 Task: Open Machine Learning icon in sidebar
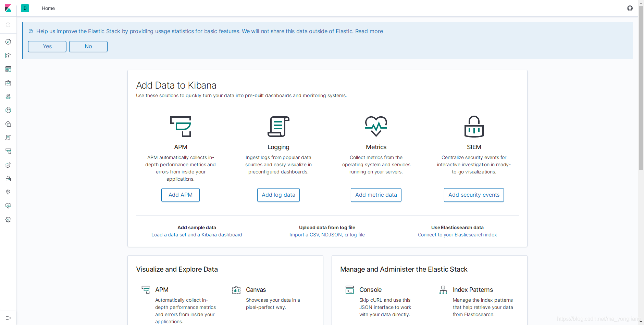[8, 110]
